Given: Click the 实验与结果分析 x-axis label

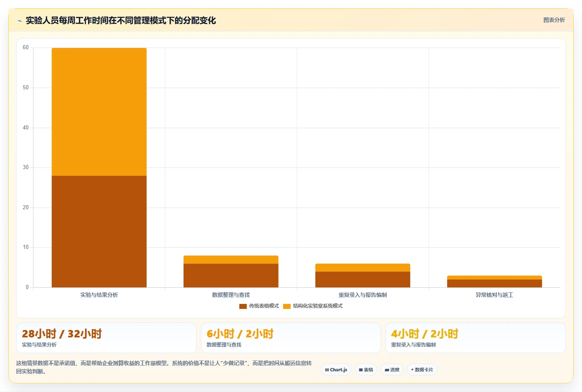Looking at the screenshot, I should (x=99, y=295).
